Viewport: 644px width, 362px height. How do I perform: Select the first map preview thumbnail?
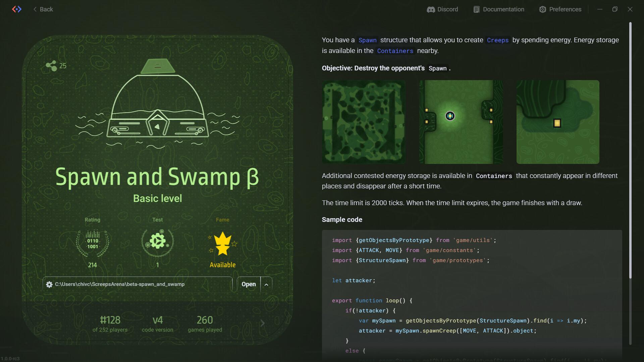[x=364, y=122]
